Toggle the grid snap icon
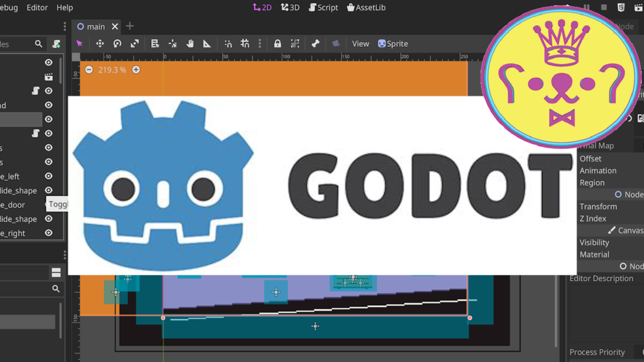This screenshot has width=644, height=362. tap(245, 43)
